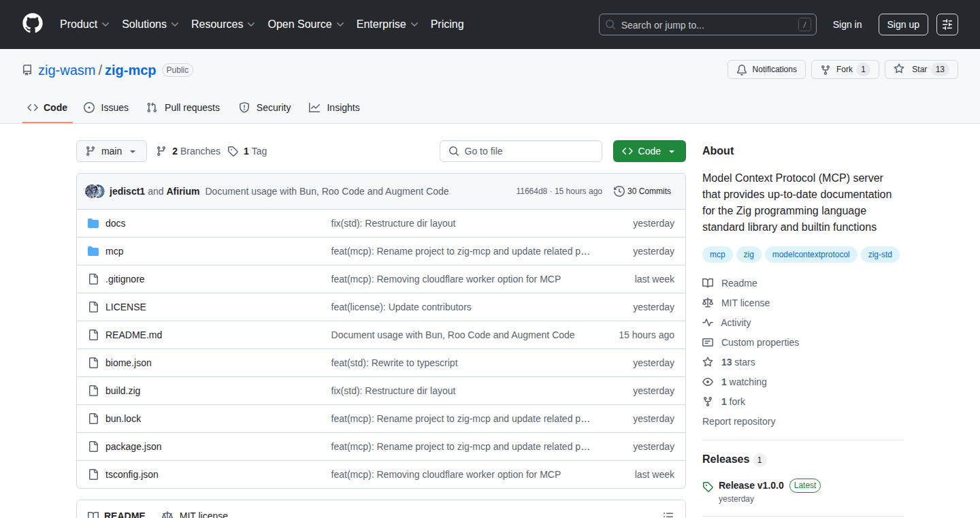
Task: Open the Pricing page
Action: pos(447,25)
